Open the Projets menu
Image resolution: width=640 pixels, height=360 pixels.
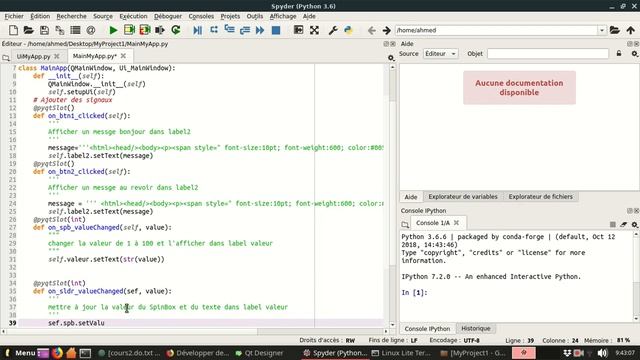point(230,16)
